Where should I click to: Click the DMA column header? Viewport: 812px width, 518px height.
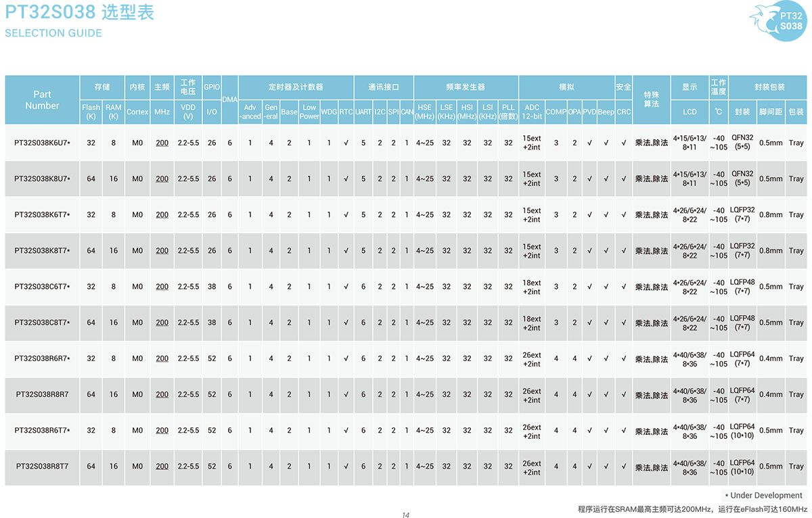[229, 99]
